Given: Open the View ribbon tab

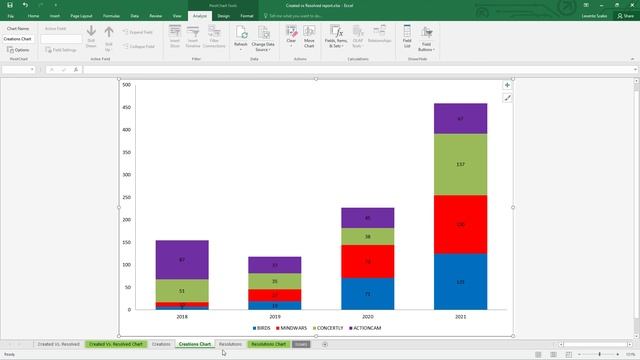Looking at the screenshot, I should tap(177, 16).
